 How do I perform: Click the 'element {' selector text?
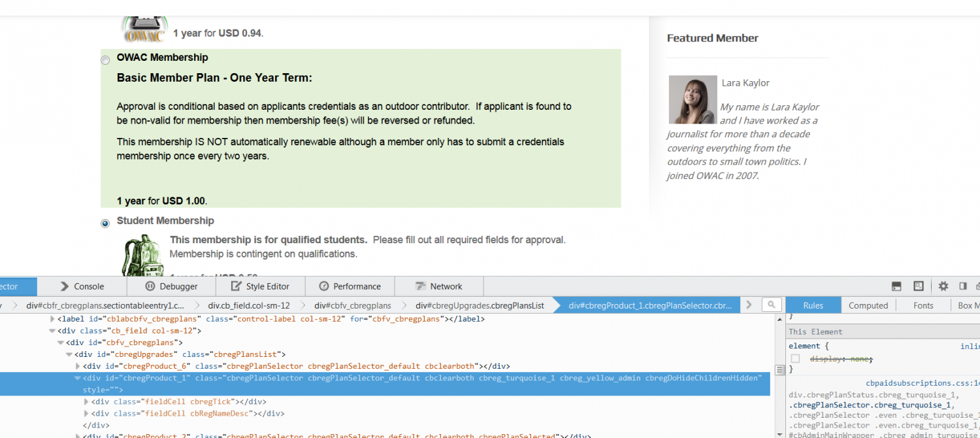tap(809, 346)
